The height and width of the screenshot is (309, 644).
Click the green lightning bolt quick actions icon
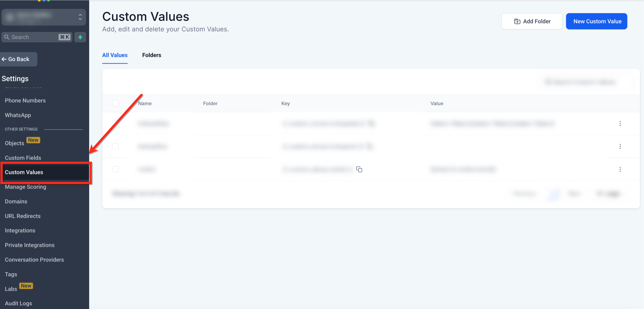pyautogui.click(x=80, y=37)
